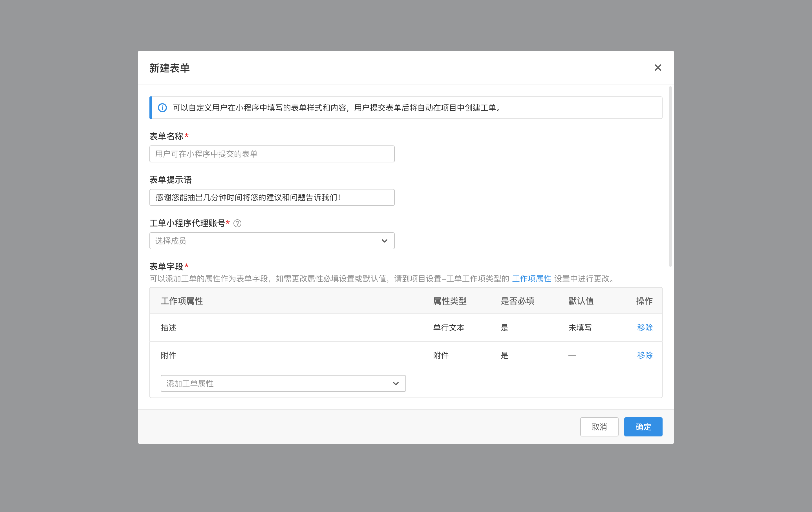Screen dimensions: 812x512
Task: Click the 属性类型 column header
Action: 450,301
